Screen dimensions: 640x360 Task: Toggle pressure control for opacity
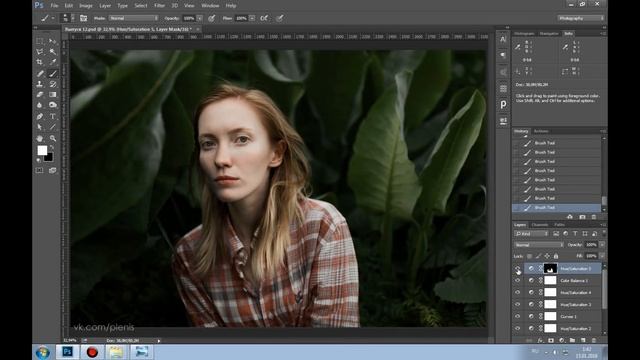coord(211,18)
